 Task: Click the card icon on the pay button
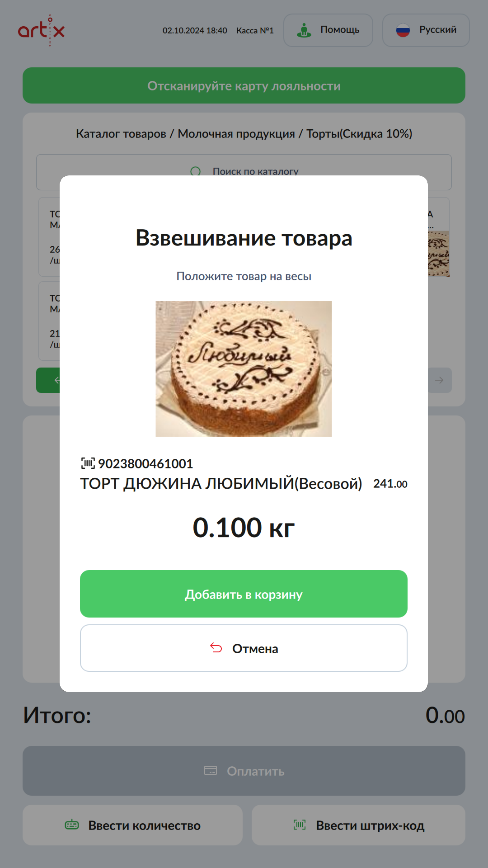211,771
